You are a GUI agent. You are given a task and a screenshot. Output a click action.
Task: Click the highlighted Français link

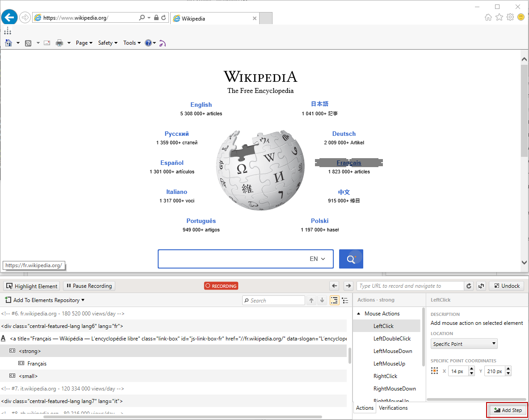pyautogui.click(x=349, y=163)
